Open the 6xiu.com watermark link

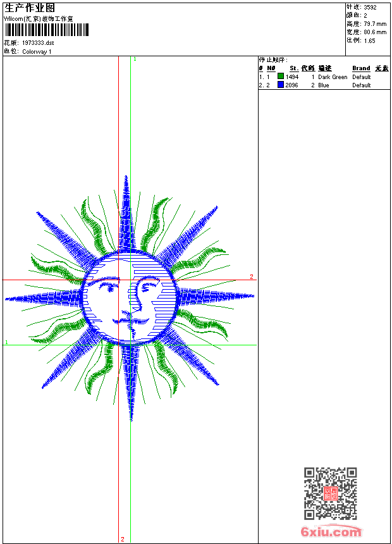(331, 533)
